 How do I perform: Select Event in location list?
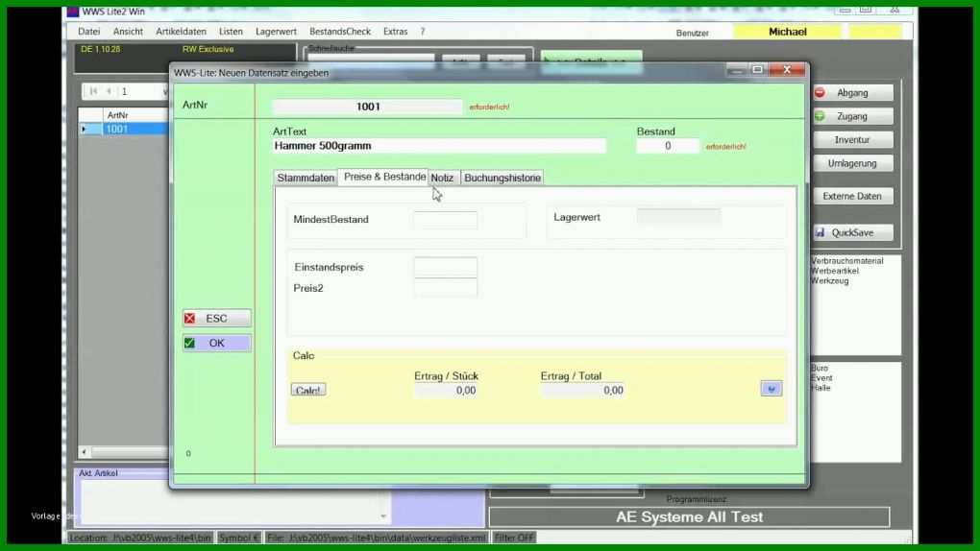821,378
